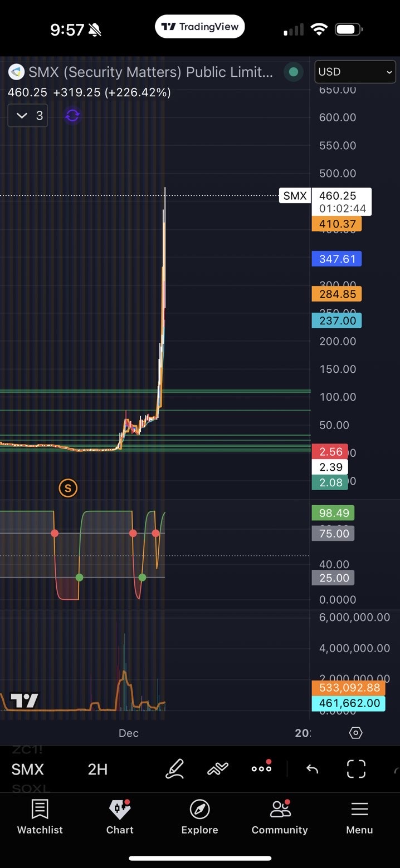Tap the red 2.56 price label
400x868 pixels.
pyautogui.click(x=330, y=451)
